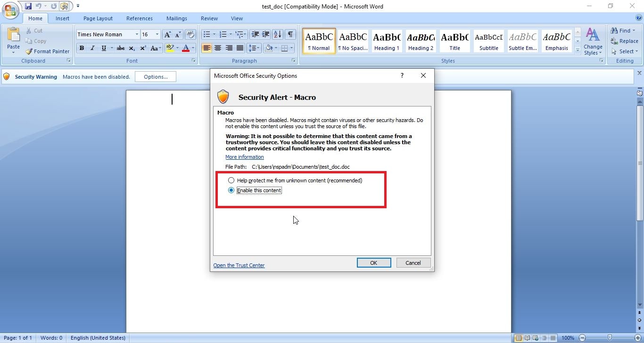The width and height of the screenshot is (644, 343).
Task: Switch to the References tab
Action: [x=140, y=18]
